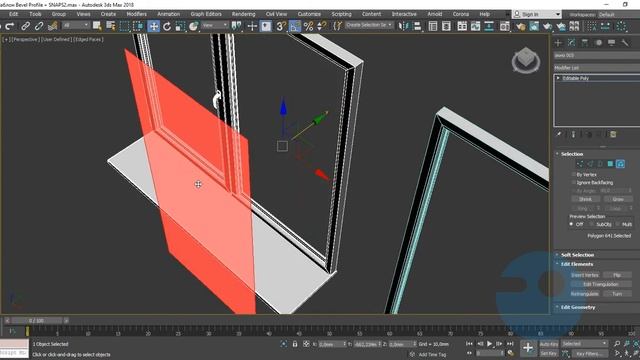Click the Select Object tool
The image size is (640, 360).
97,26
